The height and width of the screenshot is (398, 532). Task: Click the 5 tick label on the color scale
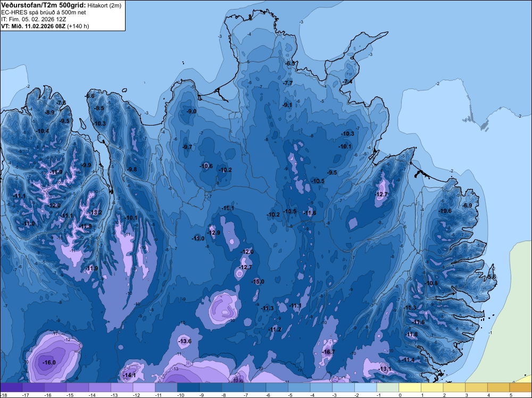[511, 395]
